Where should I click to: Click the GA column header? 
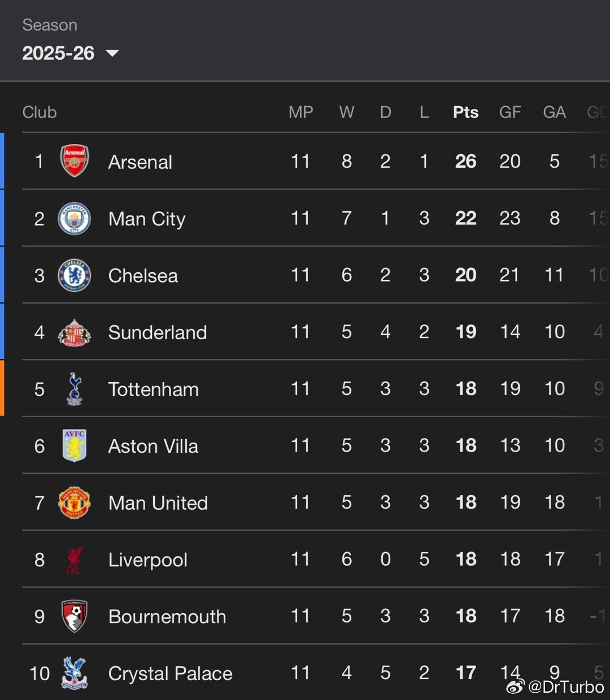point(554,112)
